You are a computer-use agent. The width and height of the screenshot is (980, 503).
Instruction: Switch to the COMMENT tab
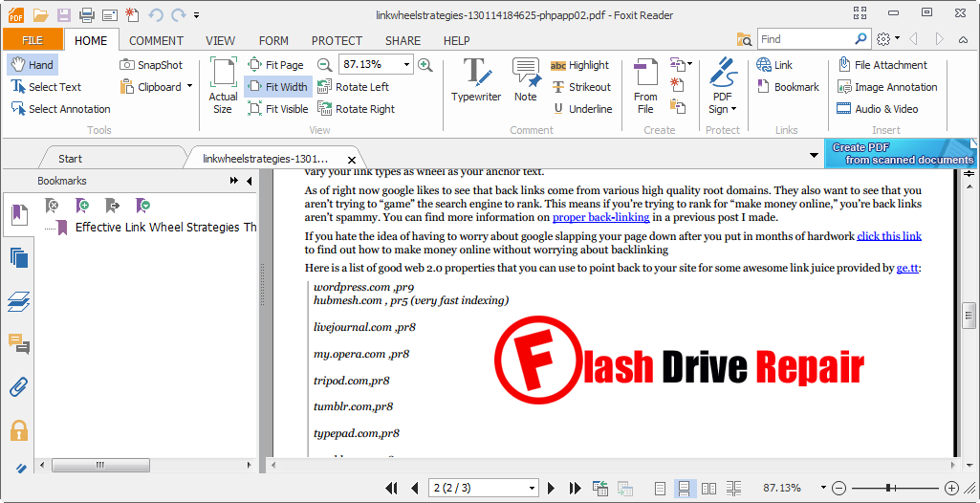[x=156, y=40]
